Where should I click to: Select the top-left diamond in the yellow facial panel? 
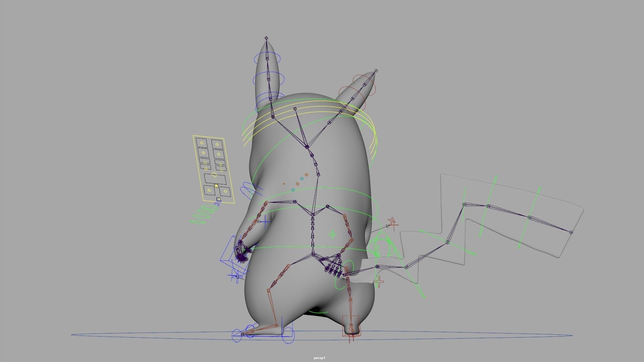pos(202,143)
